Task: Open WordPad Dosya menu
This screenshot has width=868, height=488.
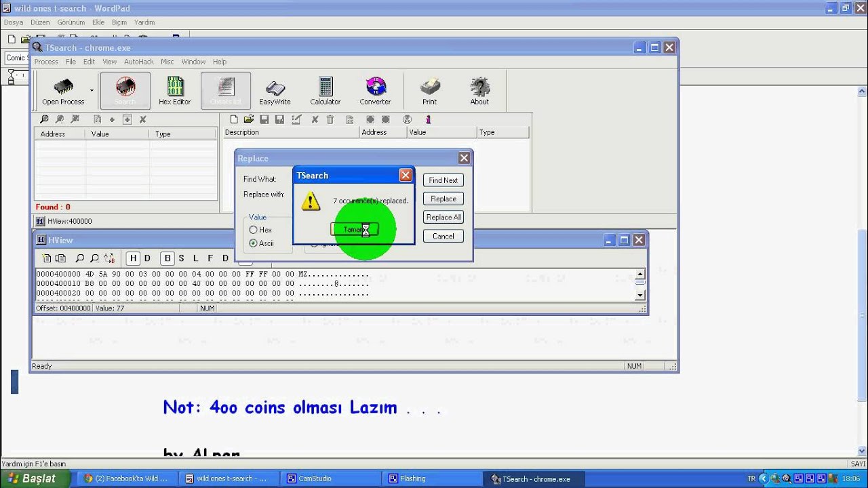Action: [14, 22]
